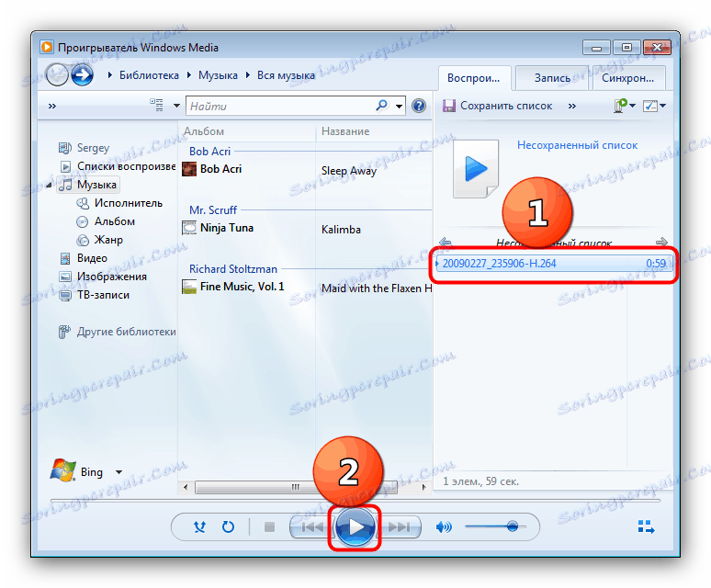
Task: Click the Название column header
Action: click(345, 131)
